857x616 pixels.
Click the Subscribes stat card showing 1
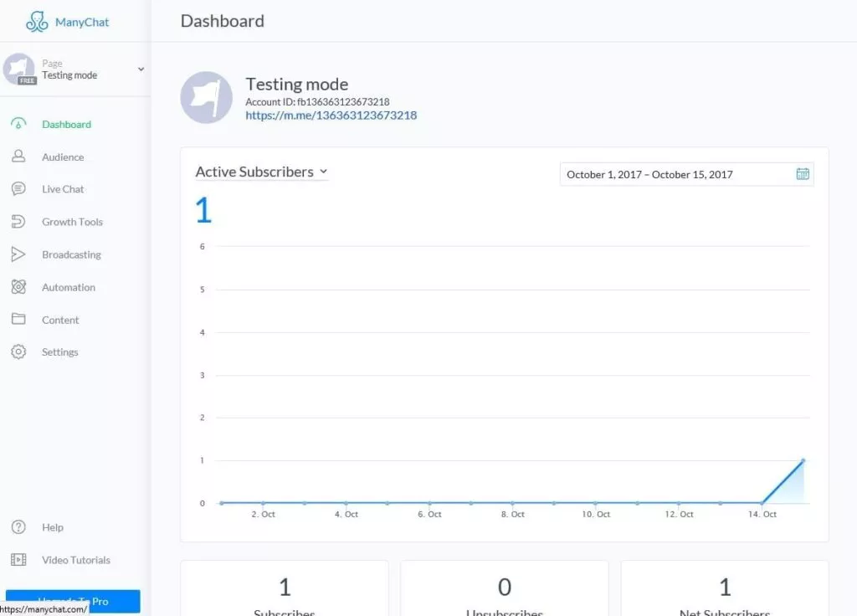click(x=285, y=588)
